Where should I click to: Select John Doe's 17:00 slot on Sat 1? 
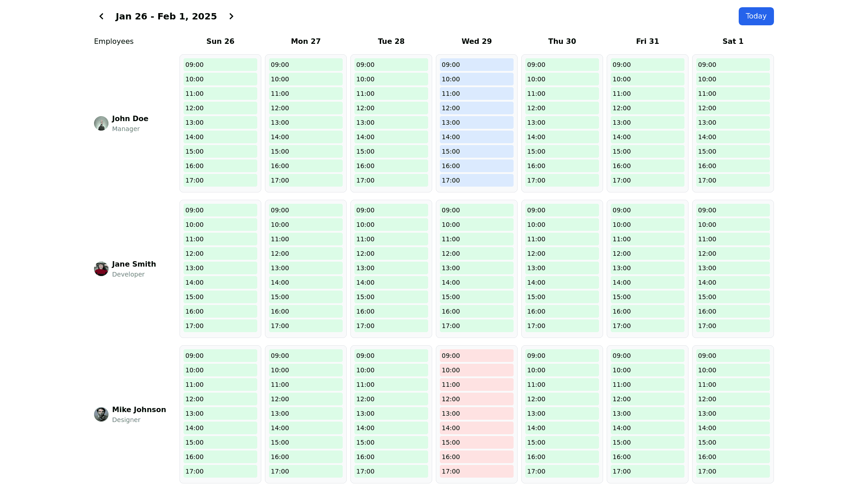tap(733, 180)
